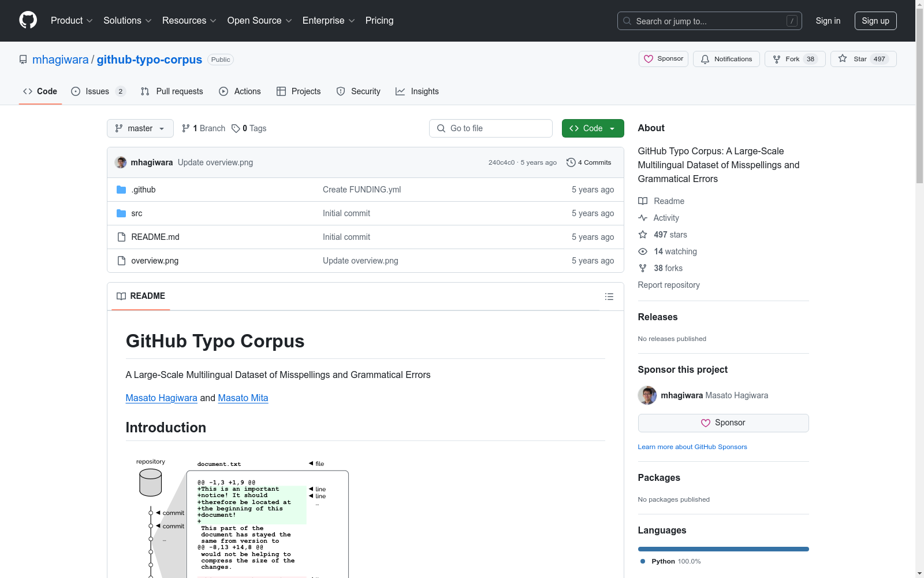Click the Sponsor button under Sponsor this project
Image resolution: width=924 pixels, height=578 pixels.
pos(723,423)
